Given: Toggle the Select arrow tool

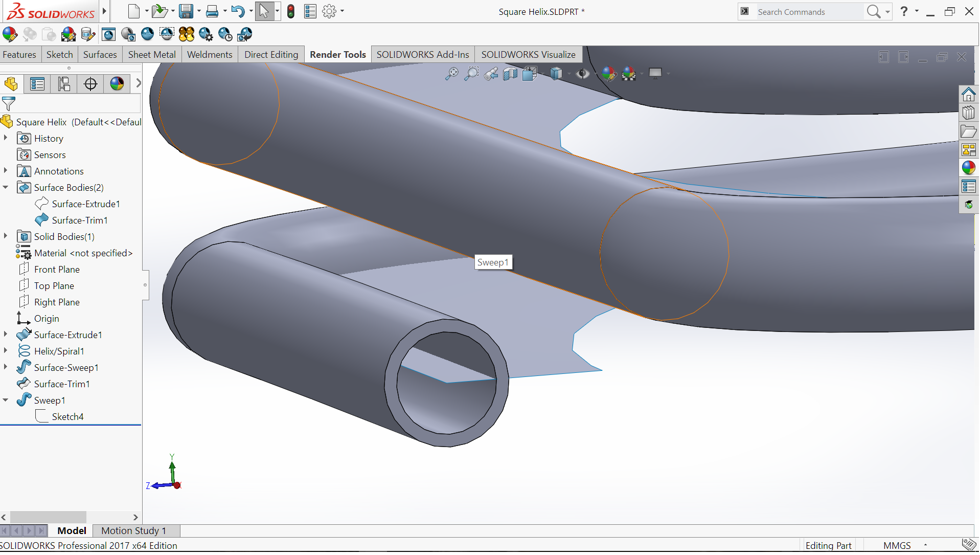Looking at the screenshot, I should pos(264,11).
